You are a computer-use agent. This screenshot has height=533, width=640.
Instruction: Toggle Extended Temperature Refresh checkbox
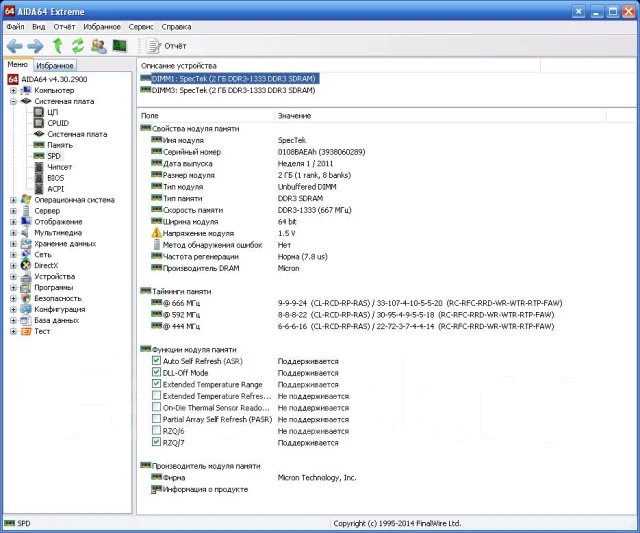pyautogui.click(x=156, y=395)
